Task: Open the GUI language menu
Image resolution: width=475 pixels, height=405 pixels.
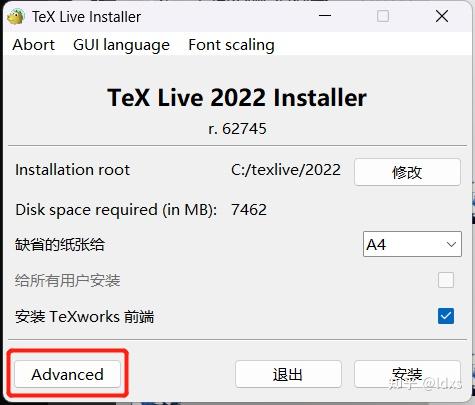Action: click(x=121, y=45)
